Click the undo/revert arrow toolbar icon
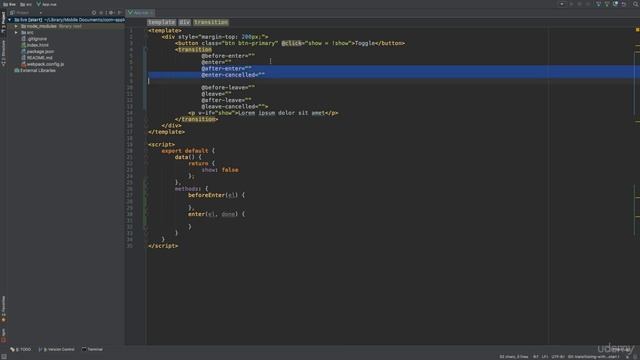The height and width of the screenshot is (360, 640). pos(624,4)
